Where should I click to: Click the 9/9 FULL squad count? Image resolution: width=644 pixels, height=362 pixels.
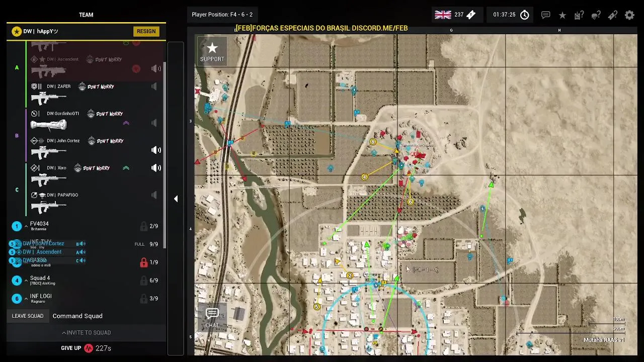point(153,244)
